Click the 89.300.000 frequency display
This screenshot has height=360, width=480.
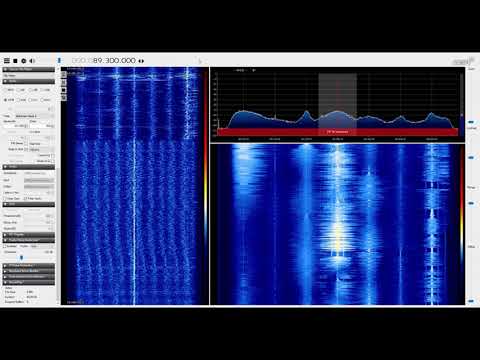coord(114,60)
